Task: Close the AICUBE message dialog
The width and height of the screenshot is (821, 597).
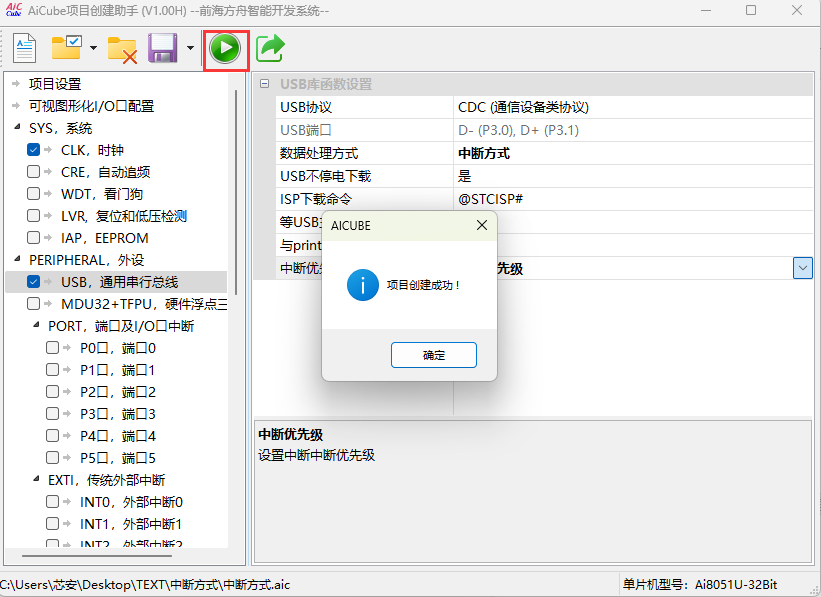Action: (482, 225)
